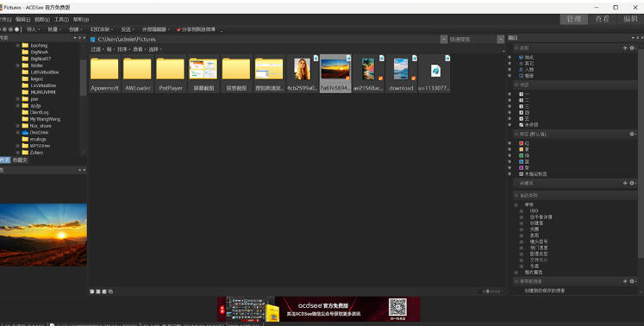
Task: Click the 选择 select button in filter bar
Action: [155, 49]
